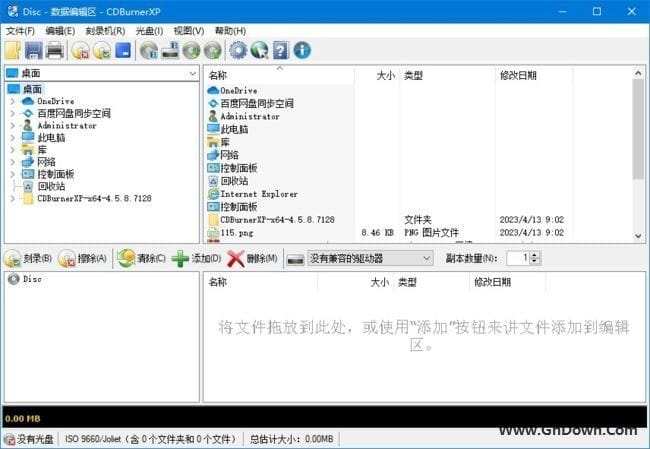Expand the 库 tree node
The image size is (650, 449).
point(12,150)
